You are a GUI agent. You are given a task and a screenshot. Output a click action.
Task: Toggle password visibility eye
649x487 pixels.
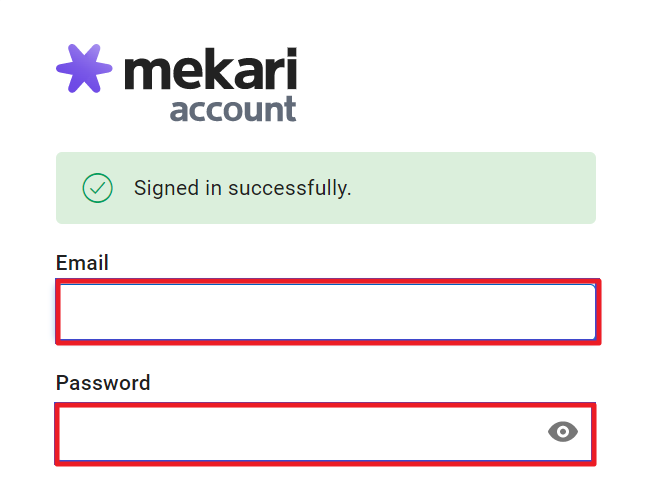click(563, 431)
